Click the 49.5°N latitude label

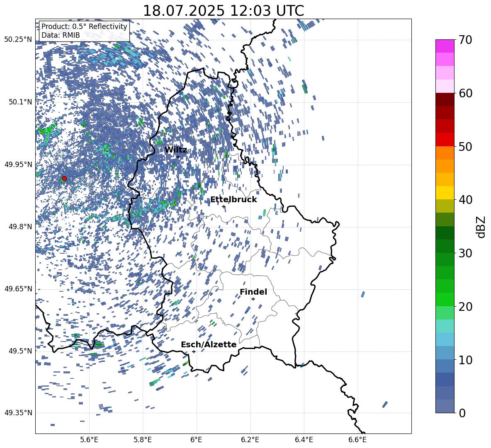tap(21, 351)
